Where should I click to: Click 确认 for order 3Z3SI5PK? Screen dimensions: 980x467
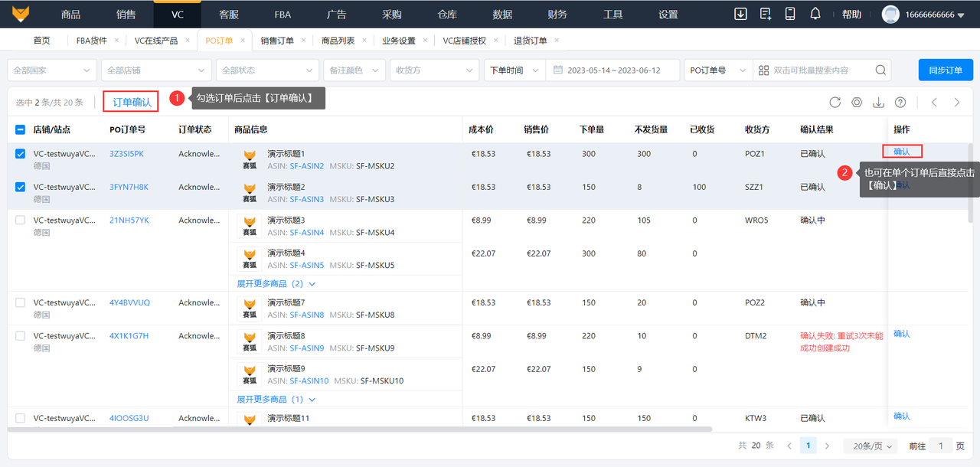point(902,151)
